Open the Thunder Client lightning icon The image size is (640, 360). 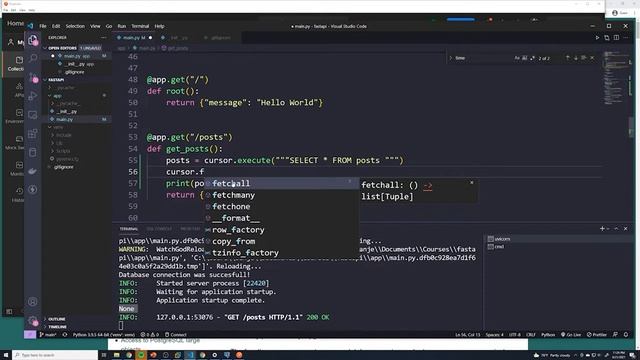pyautogui.click(x=33, y=190)
